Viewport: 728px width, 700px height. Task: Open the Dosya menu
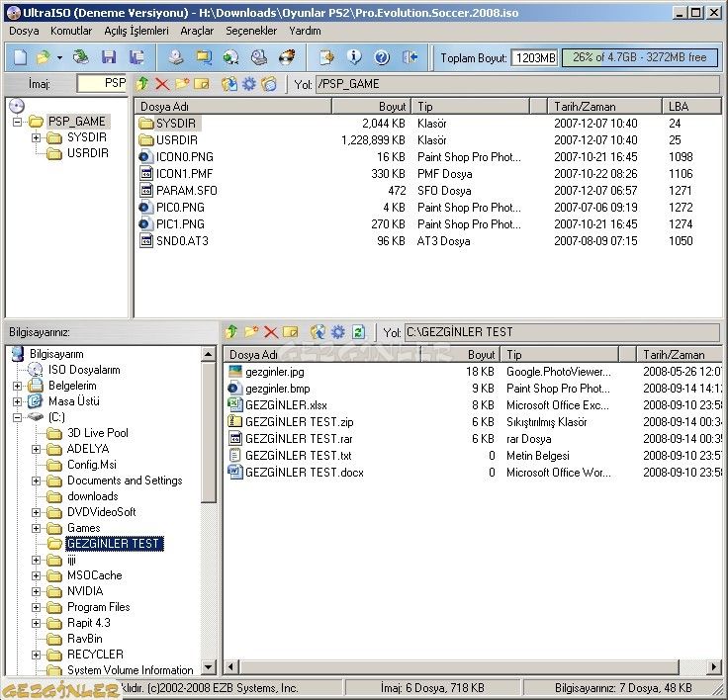[x=24, y=31]
